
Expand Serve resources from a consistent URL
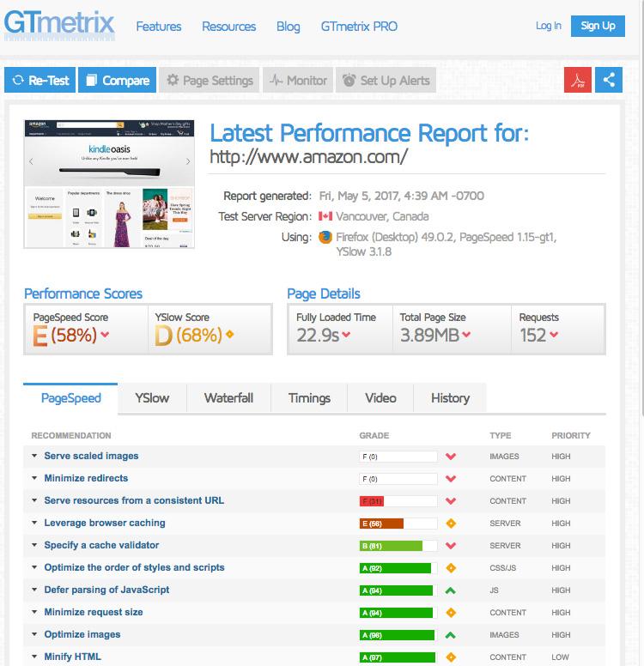[x=34, y=500]
